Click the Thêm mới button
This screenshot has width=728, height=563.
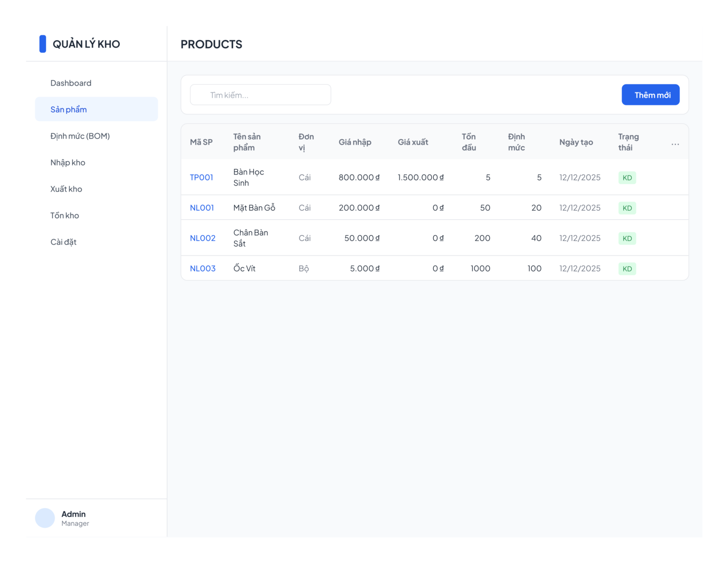[650, 95]
